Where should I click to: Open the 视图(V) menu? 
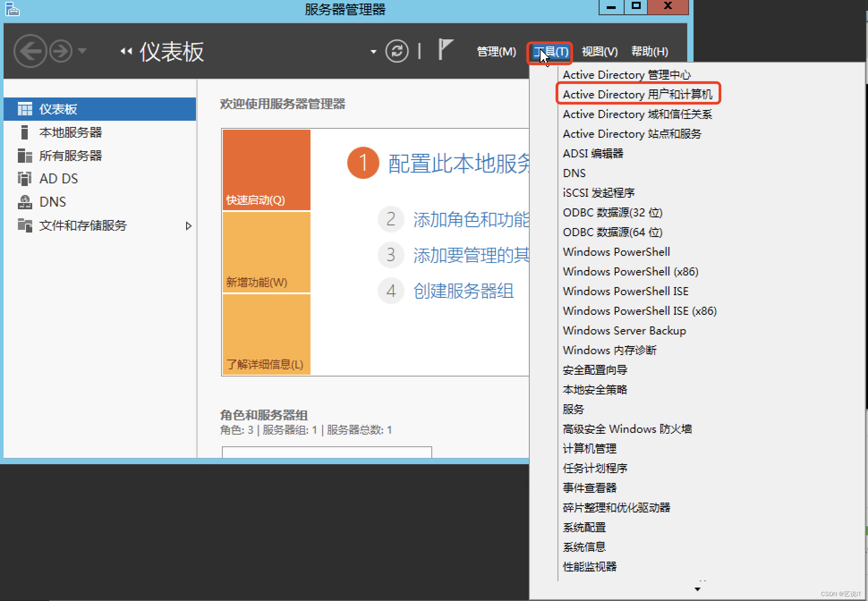pyautogui.click(x=600, y=51)
